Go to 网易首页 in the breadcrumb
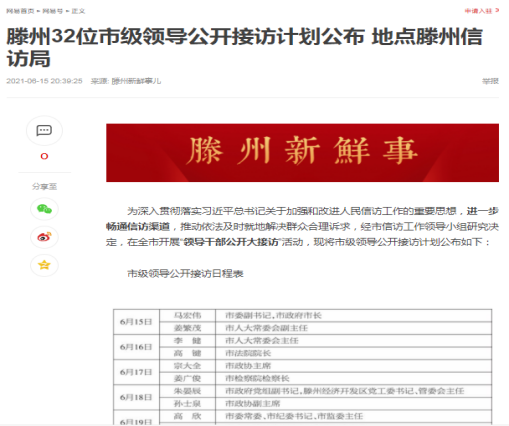The height and width of the screenshot is (426, 509). click(20, 11)
